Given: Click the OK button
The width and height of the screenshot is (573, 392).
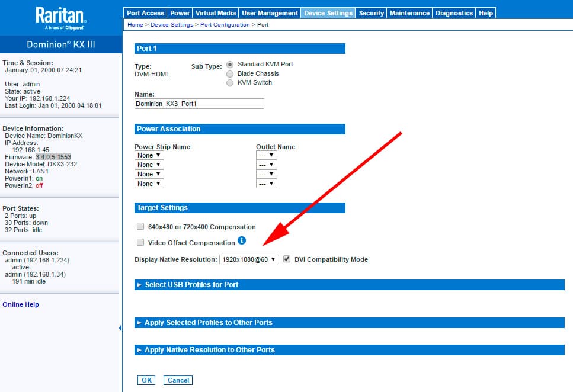Looking at the screenshot, I should (x=146, y=380).
